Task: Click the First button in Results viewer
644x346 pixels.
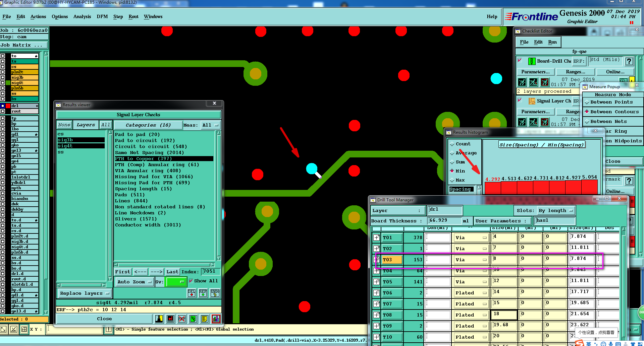Action: tap(122, 272)
